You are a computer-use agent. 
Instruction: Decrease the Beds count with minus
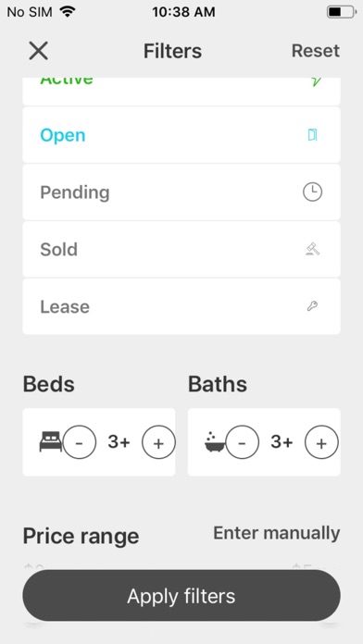click(80, 442)
